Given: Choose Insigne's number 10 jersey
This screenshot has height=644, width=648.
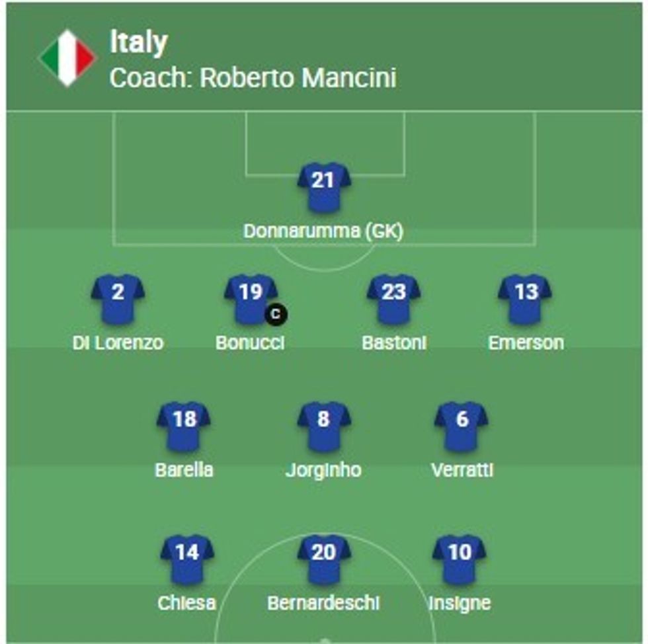Looking at the screenshot, I should [x=460, y=559].
